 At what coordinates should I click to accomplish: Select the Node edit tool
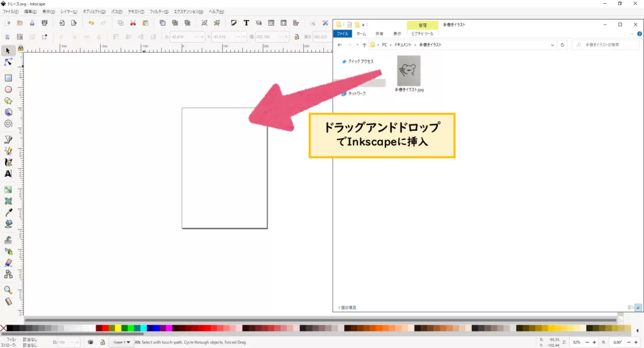click(8, 62)
